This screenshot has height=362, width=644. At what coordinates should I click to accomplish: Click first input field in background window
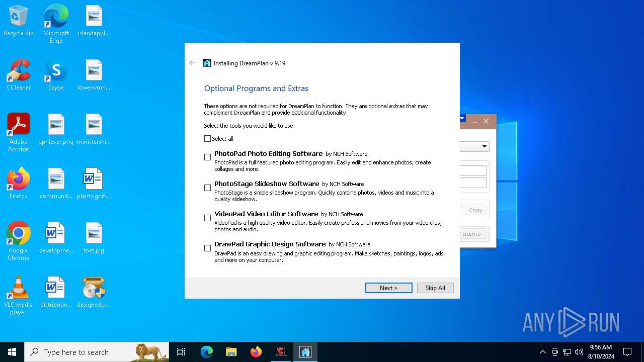473,171
